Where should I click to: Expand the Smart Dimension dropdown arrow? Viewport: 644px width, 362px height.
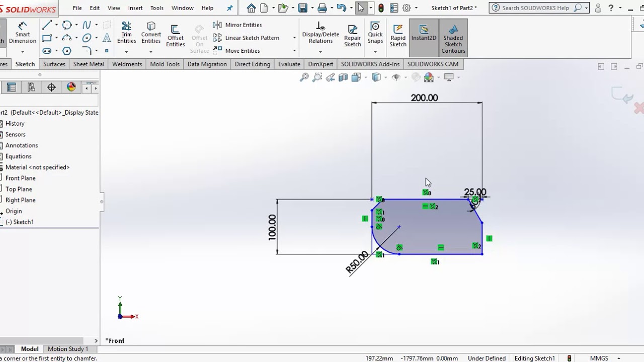(23, 52)
